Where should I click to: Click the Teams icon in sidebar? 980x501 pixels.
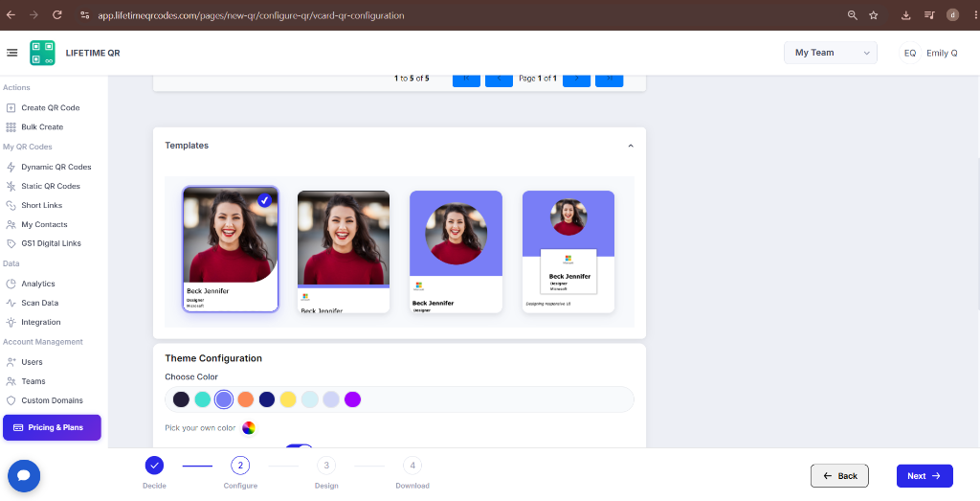11,381
